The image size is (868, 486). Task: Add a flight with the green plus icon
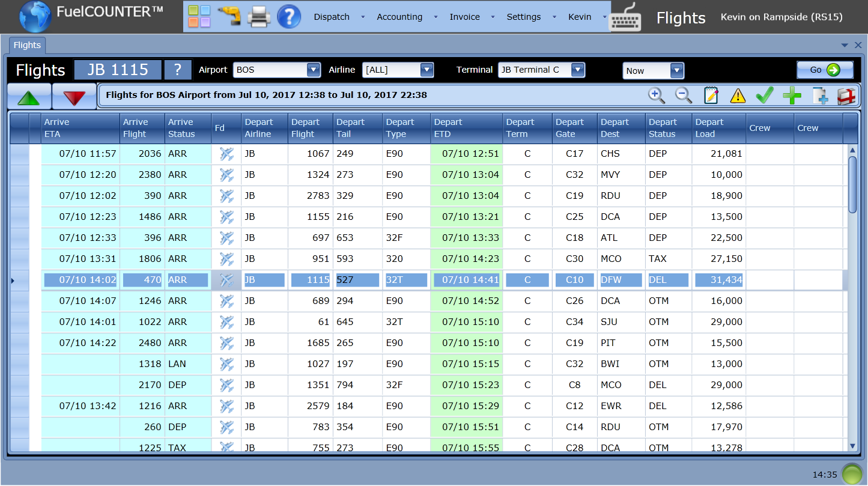tap(792, 96)
